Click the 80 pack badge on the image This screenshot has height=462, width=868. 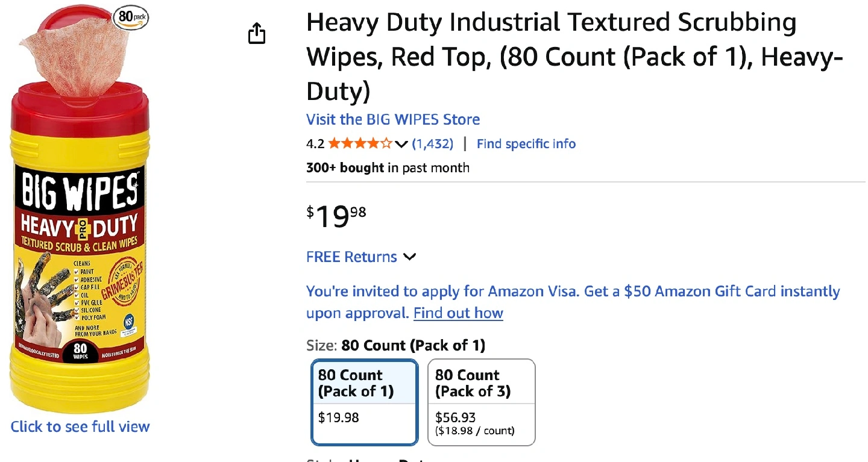[x=130, y=17]
